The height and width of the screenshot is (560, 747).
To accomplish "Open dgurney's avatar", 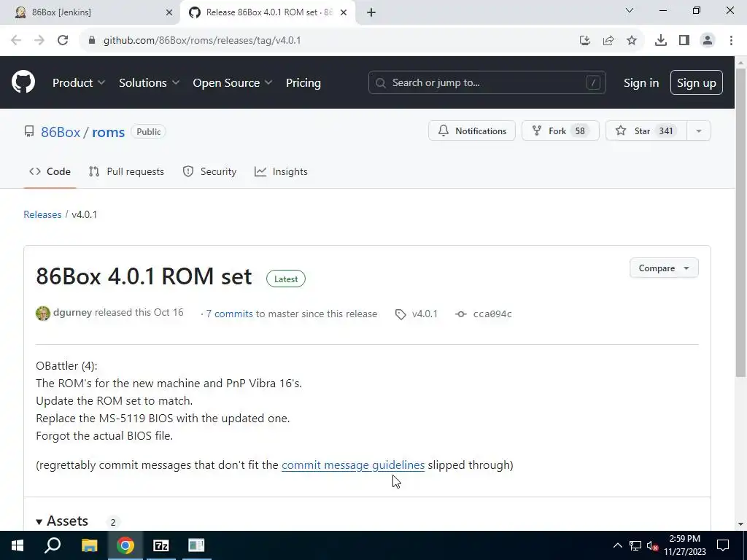I will 43,314.
